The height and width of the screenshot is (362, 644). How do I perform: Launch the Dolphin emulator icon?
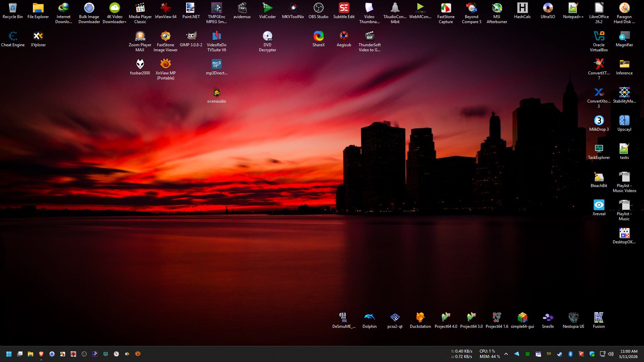coord(369,320)
